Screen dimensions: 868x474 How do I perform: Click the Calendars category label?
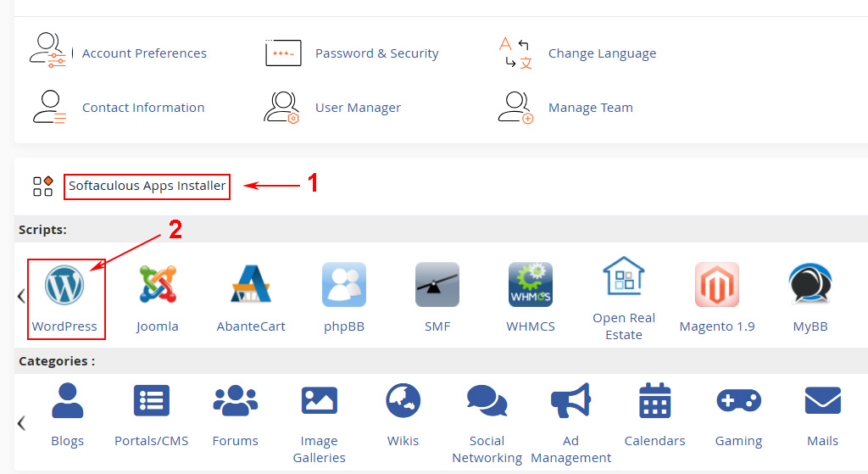(655, 441)
